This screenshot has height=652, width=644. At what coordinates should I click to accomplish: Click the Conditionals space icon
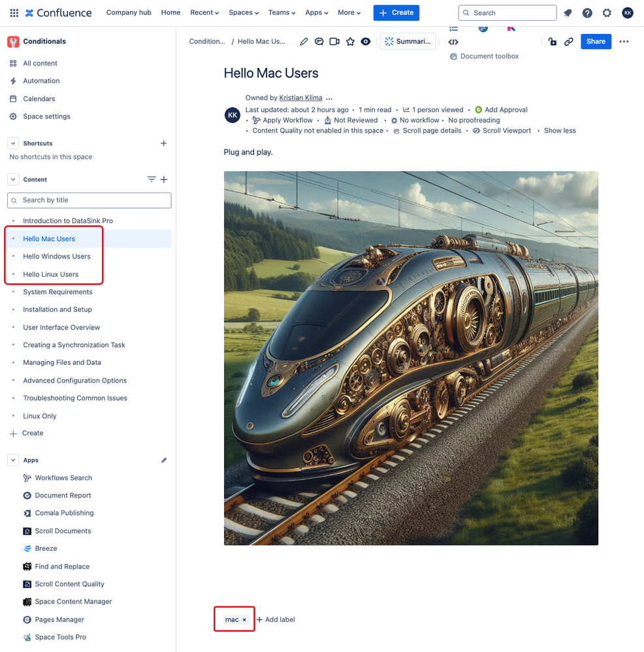click(13, 42)
